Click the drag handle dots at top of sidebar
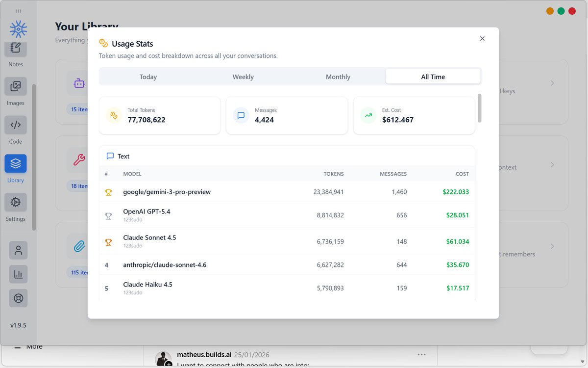The image size is (588, 368). click(18, 11)
